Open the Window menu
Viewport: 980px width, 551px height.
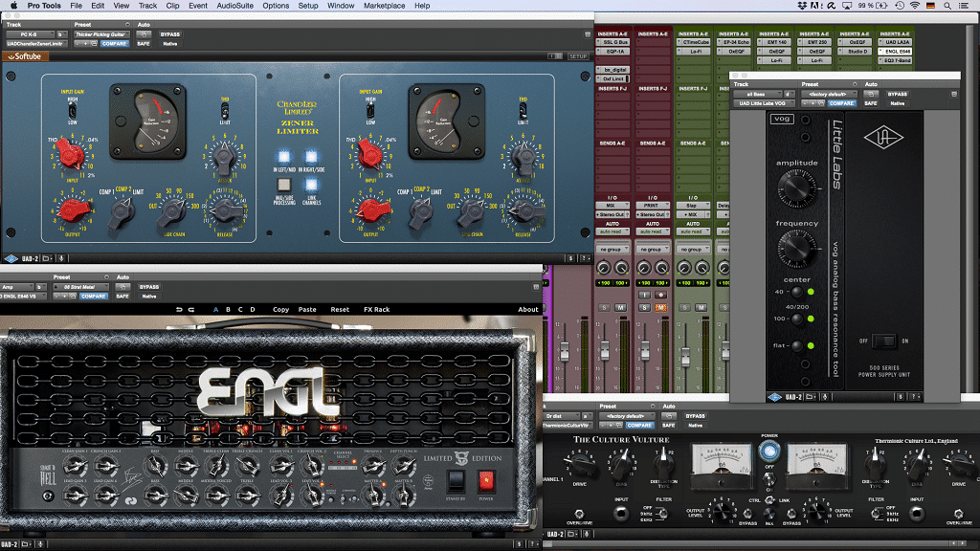pos(341,6)
